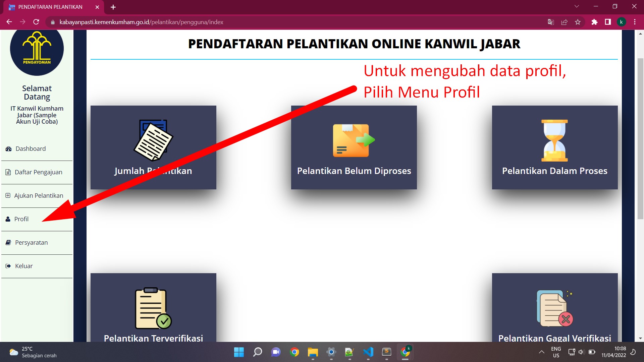Screen dimensions: 644x362
Task: Click Keluar to log out
Action: click(x=23, y=266)
